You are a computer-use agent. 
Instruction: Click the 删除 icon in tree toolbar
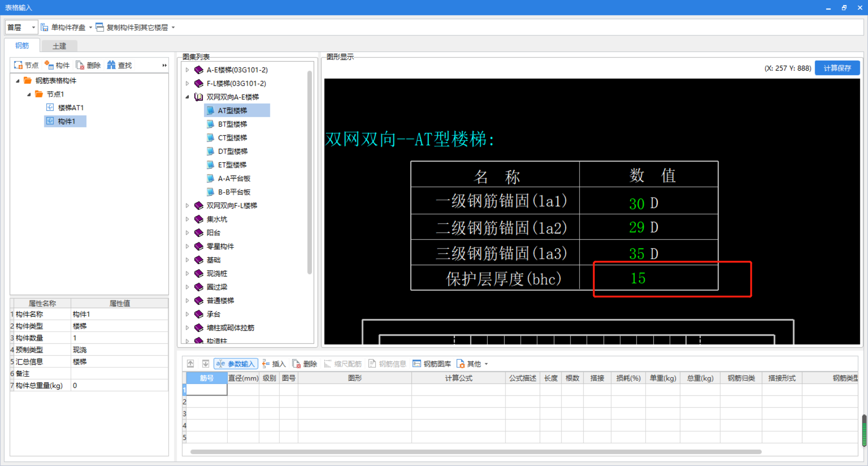pos(80,65)
